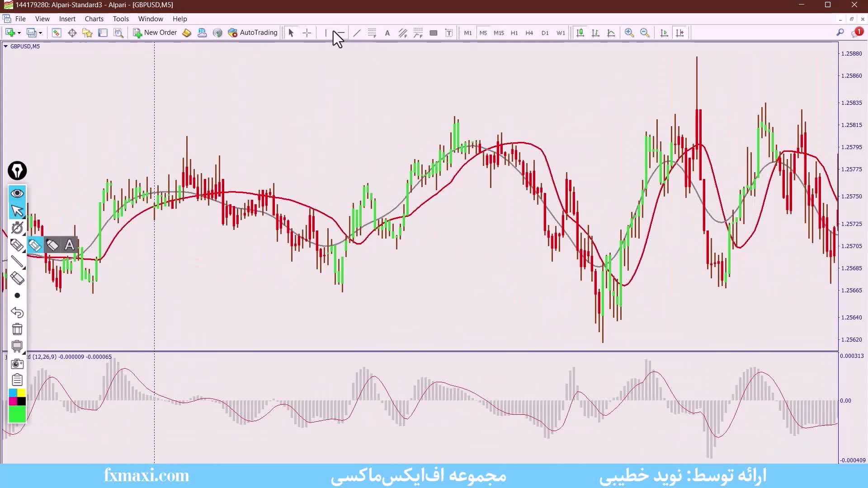Image resolution: width=868 pixels, height=488 pixels.
Task: Select the Crosshair cursor tool
Action: point(307,33)
